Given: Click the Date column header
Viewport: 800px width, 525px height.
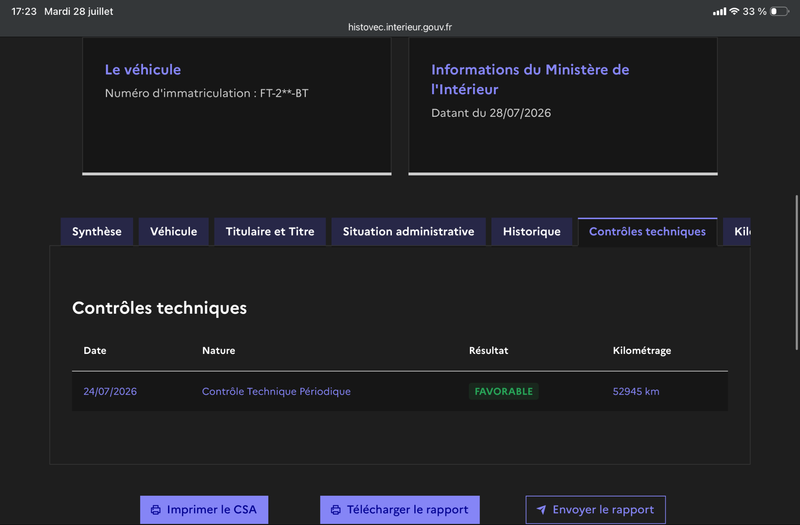Looking at the screenshot, I should (95, 351).
